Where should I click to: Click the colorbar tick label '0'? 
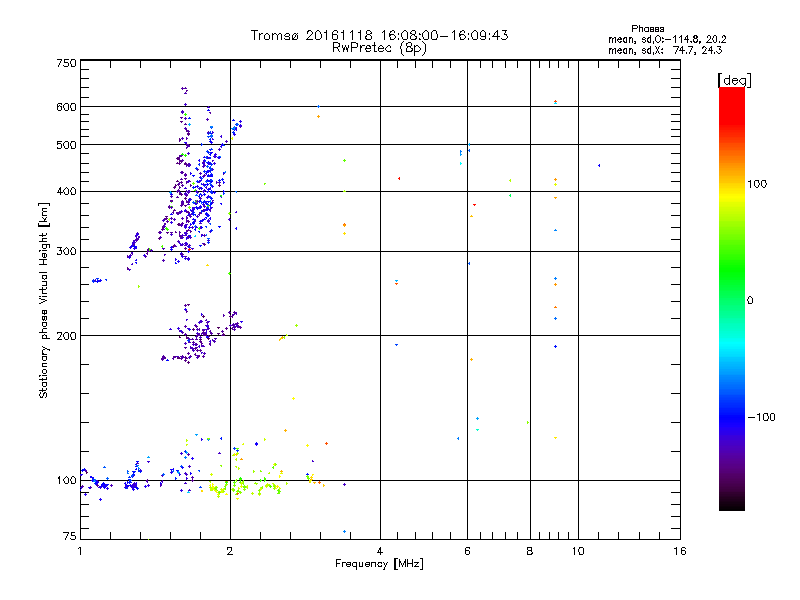pos(750,301)
